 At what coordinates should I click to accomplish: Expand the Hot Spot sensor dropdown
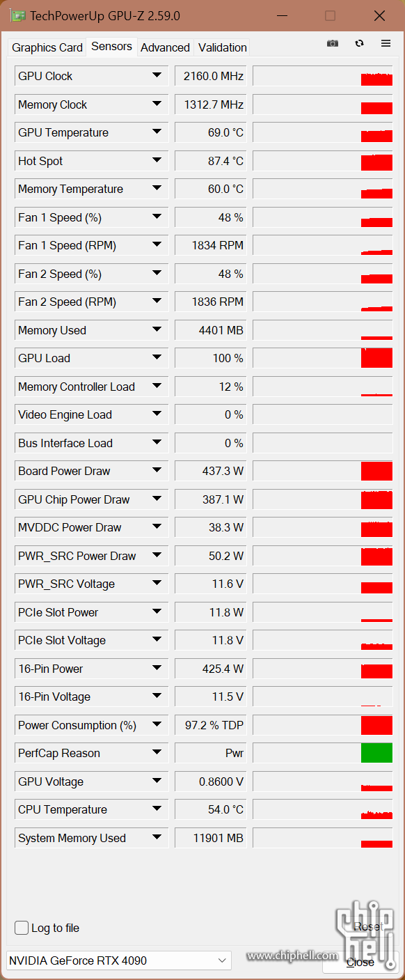click(157, 160)
